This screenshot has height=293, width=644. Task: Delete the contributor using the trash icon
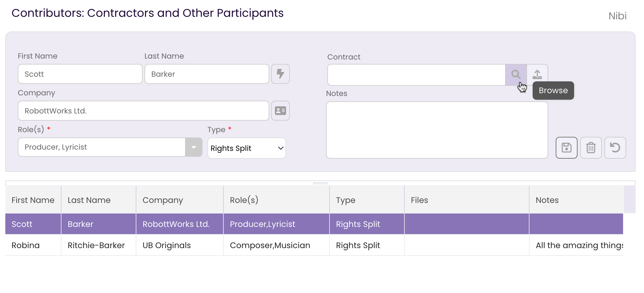591,147
